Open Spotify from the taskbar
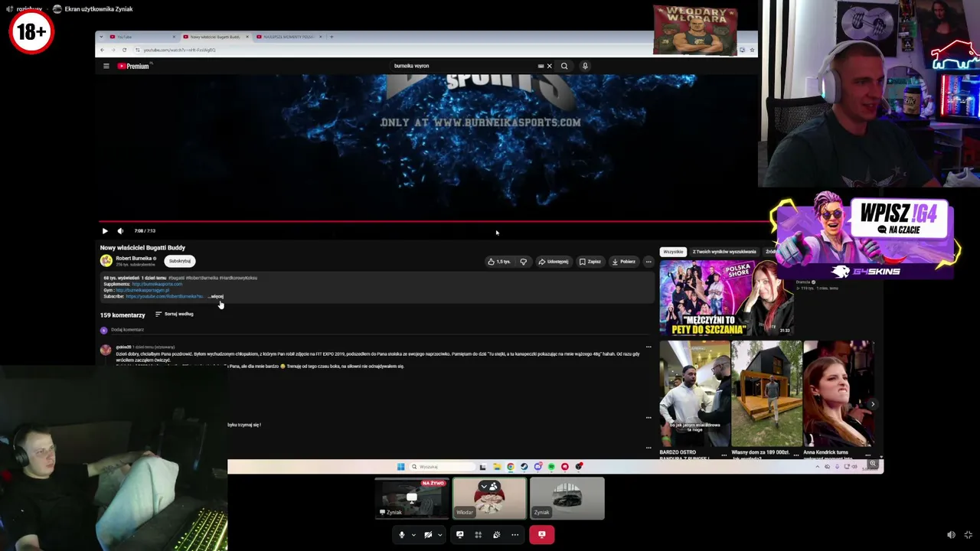Viewport: 980px width, 551px height. (x=551, y=467)
